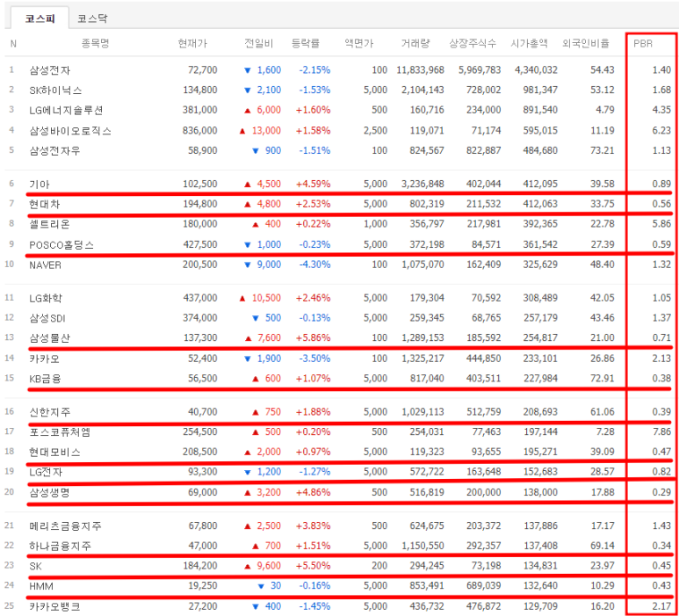Click the 거래량 column header
Screen dimensions: 679x616
tap(415, 43)
